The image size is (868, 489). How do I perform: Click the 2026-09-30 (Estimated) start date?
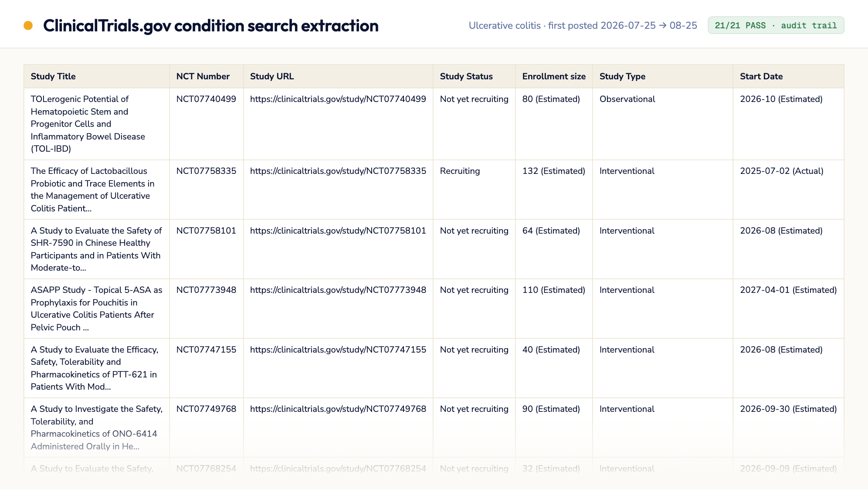(x=788, y=409)
